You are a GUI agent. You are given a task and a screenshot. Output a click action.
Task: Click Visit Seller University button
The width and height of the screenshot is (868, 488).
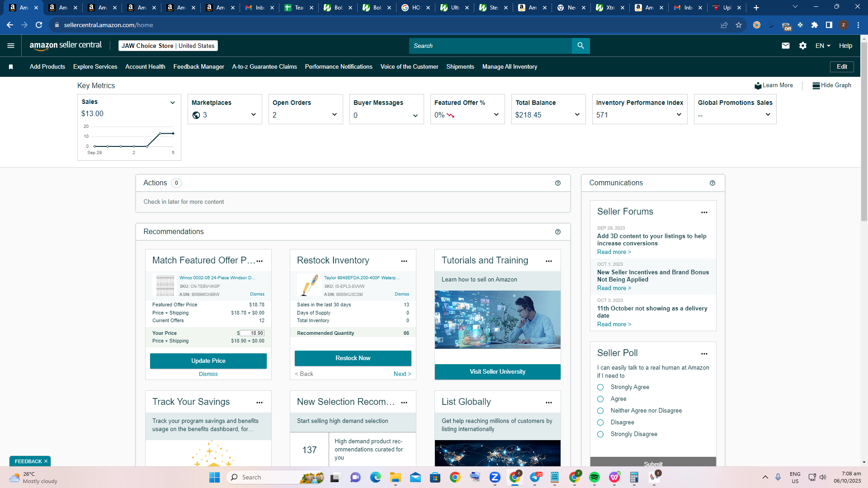pos(498,372)
